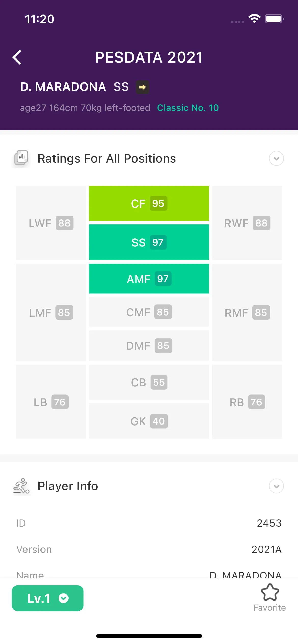Open the Classic No. 10 link
The width and height of the screenshot is (298, 644).
click(187, 108)
